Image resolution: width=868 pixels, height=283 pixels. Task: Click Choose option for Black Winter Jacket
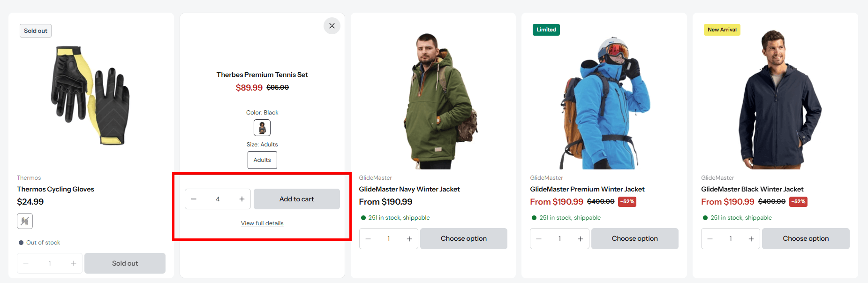[805, 239]
